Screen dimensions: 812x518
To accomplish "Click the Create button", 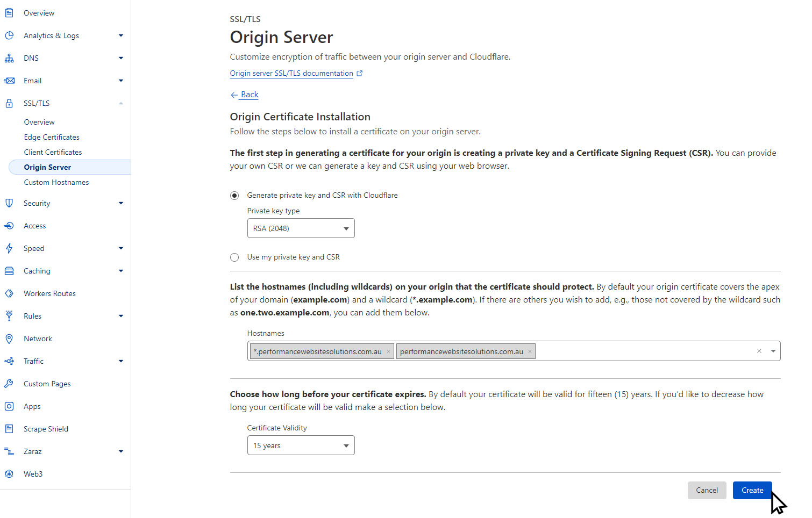I will (752, 490).
